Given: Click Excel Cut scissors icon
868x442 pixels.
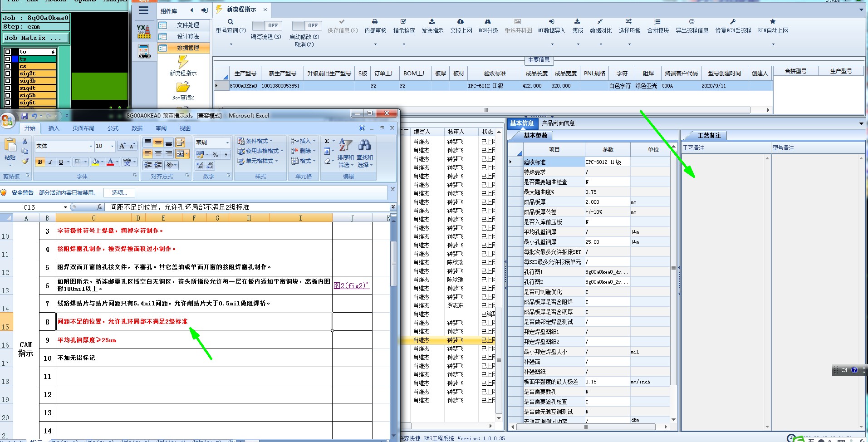Looking at the screenshot, I should (25, 142).
